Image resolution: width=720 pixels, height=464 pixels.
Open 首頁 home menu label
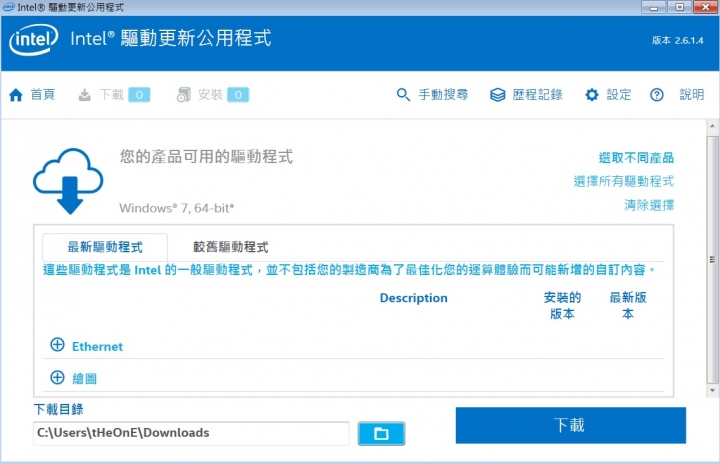click(43, 95)
